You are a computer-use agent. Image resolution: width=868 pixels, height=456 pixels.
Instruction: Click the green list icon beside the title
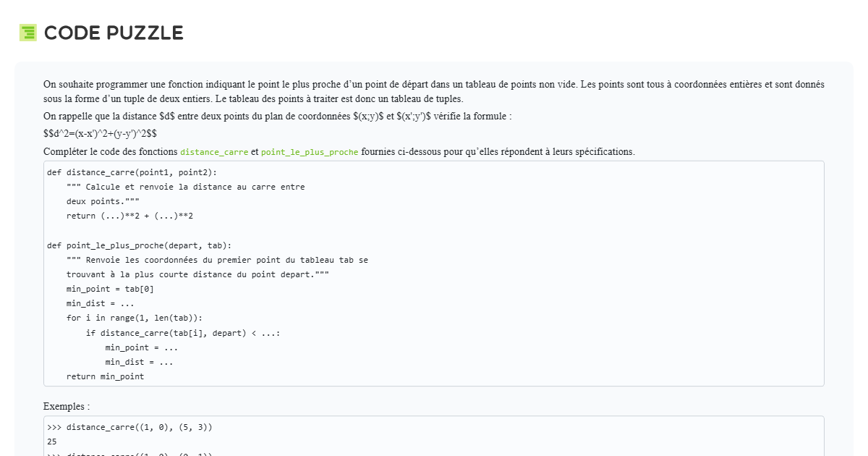(x=27, y=32)
